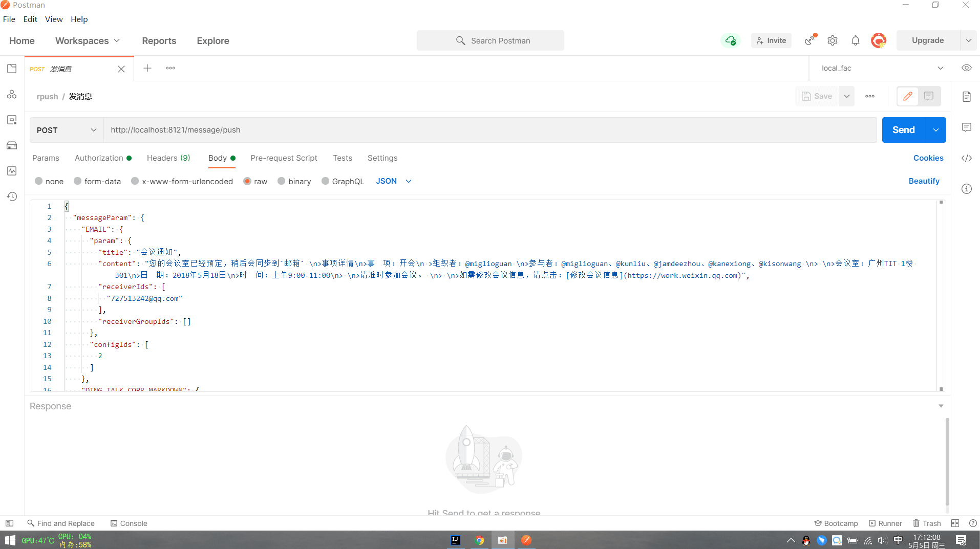Viewport: 980px width, 549px height.
Task: Open the help icon in status bar
Action: 973,523
